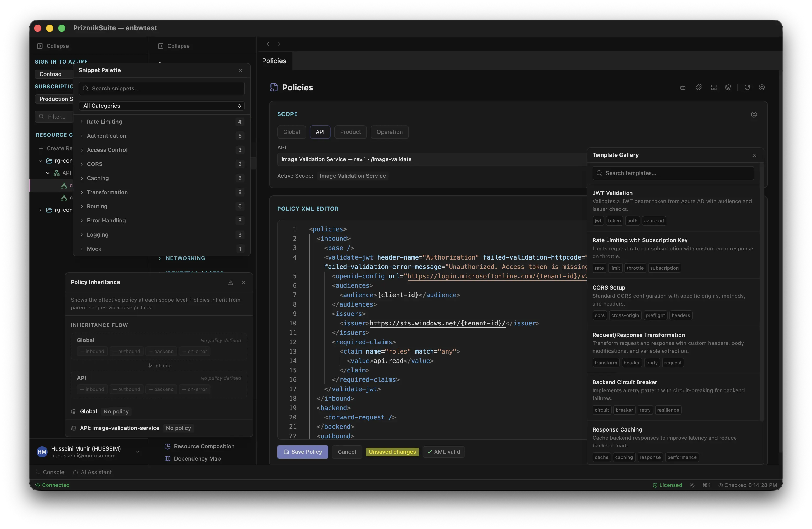This screenshot has height=529, width=812.
Task: Open the user account dropdown chevron
Action: click(138, 452)
